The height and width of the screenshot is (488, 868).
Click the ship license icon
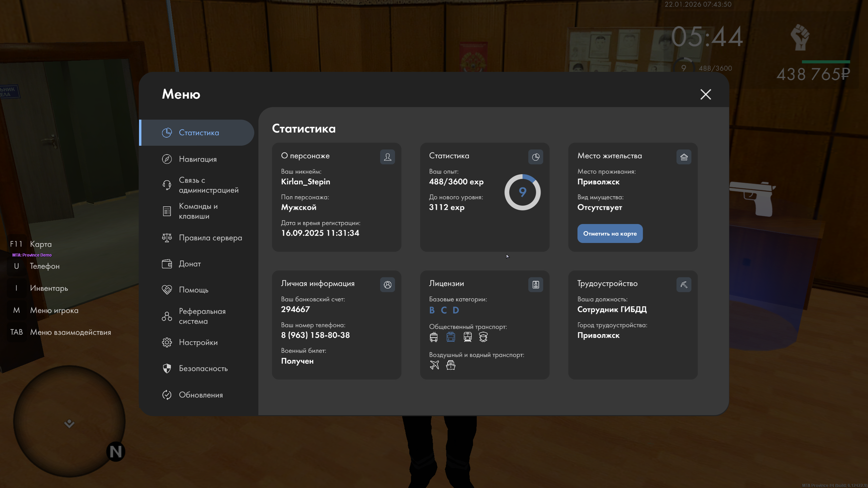pos(451,365)
